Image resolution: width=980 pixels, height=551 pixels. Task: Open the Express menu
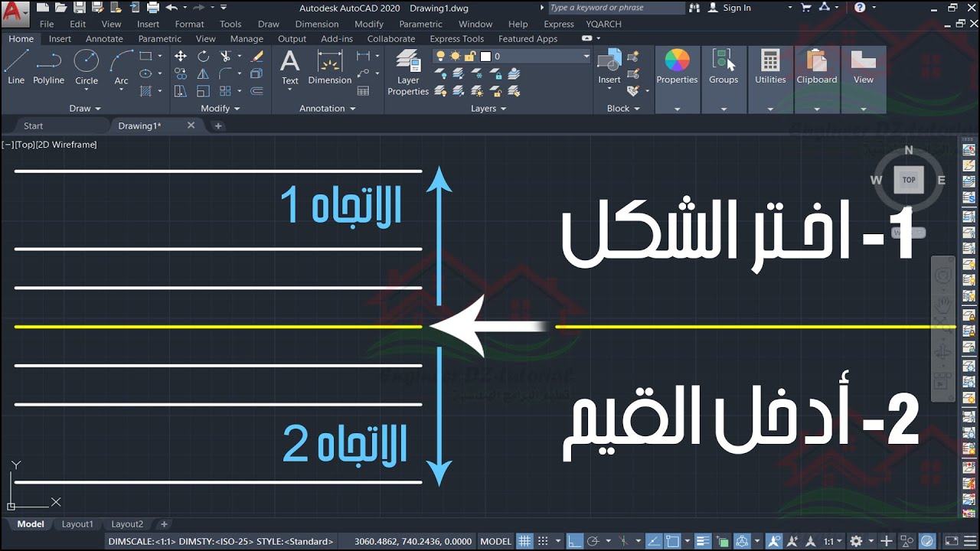(x=559, y=24)
